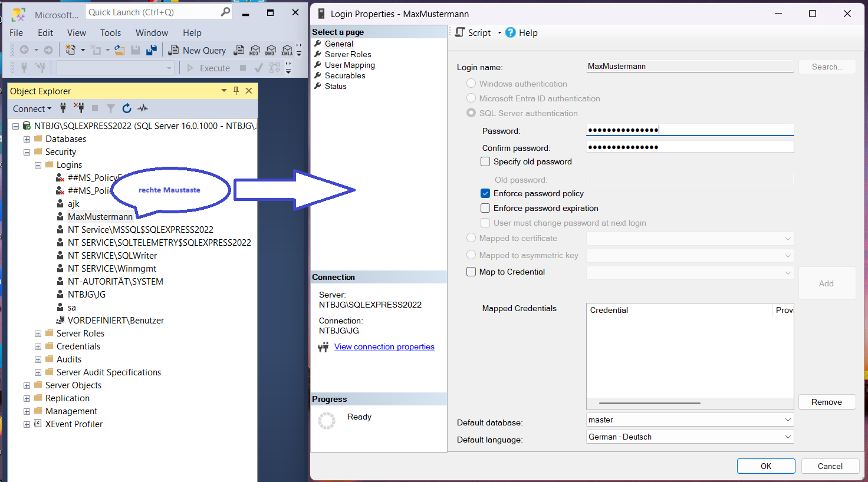Open the Map to Credential dropdown
The height and width of the screenshot is (482, 868).
click(788, 273)
